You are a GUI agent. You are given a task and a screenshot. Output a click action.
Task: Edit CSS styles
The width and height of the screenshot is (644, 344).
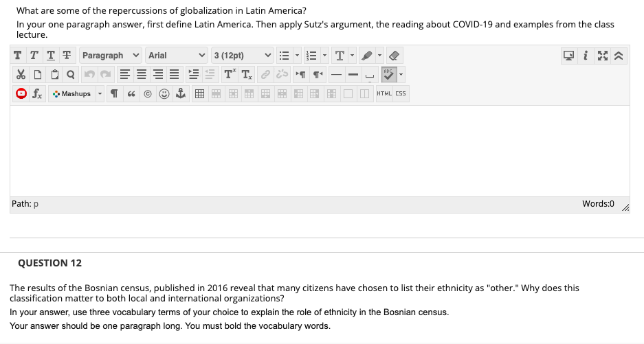click(401, 93)
